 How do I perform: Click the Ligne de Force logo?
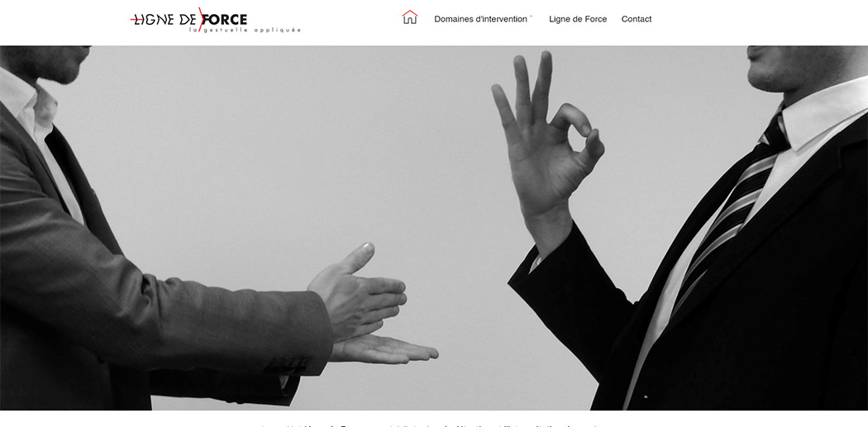216,21
